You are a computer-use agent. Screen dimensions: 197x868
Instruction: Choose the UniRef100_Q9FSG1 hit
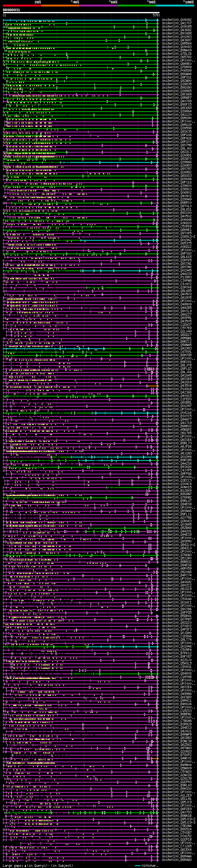click(x=177, y=78)
